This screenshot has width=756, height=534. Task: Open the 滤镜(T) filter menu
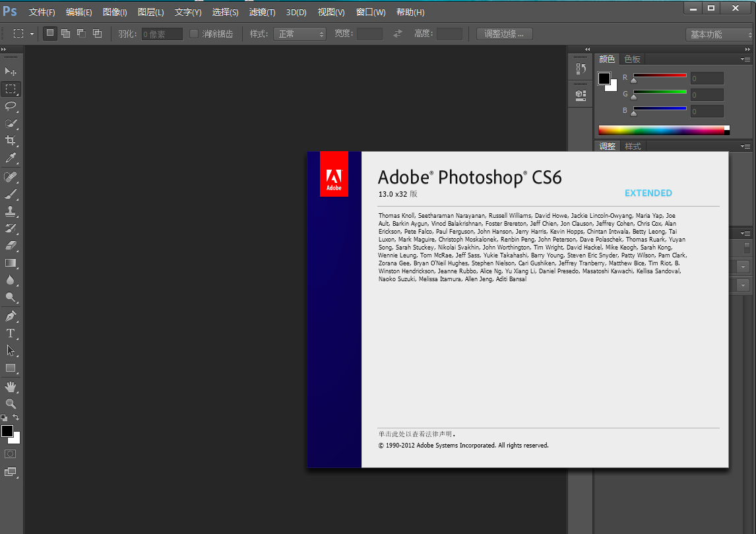click(x=262, y=13)
